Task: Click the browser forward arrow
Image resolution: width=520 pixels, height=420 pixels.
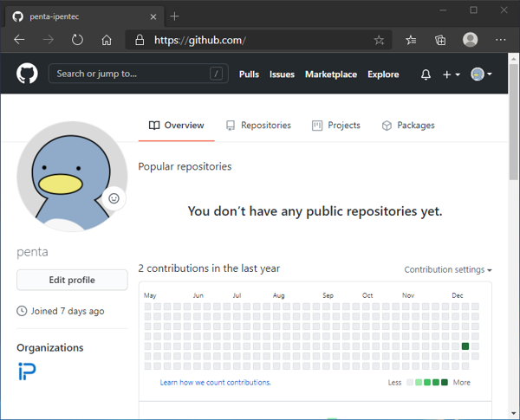Action: point(49,40)
